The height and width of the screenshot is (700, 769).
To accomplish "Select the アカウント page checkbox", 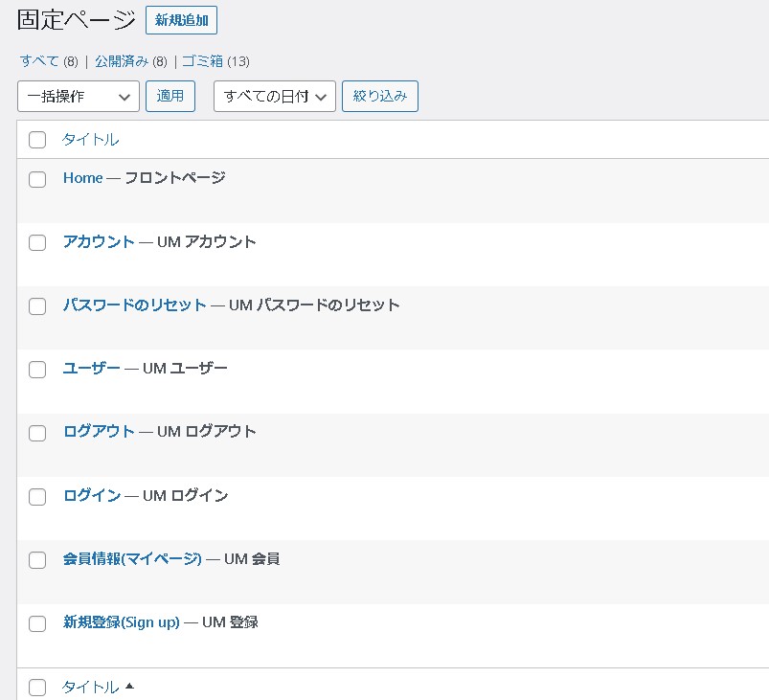I will click(x=37, y=242).
